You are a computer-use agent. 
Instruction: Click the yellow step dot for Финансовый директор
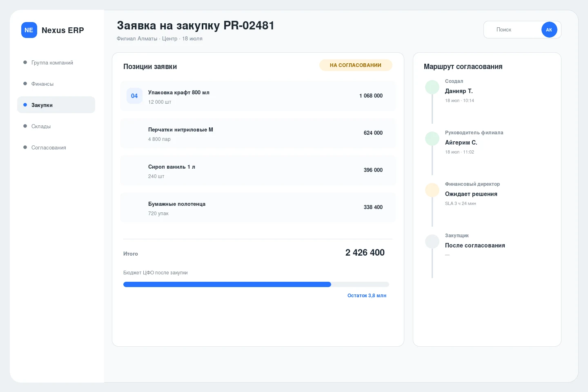432,190
